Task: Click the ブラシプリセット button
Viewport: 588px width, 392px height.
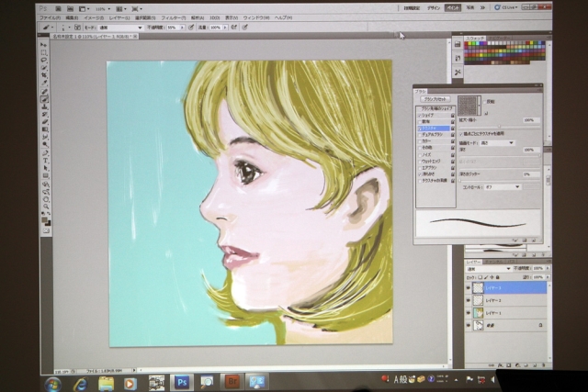Action: [x=435, y=99]
